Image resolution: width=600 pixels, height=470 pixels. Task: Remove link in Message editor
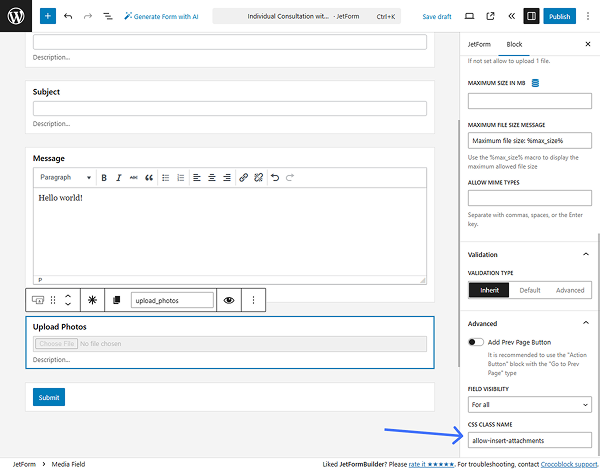point(259,178)
